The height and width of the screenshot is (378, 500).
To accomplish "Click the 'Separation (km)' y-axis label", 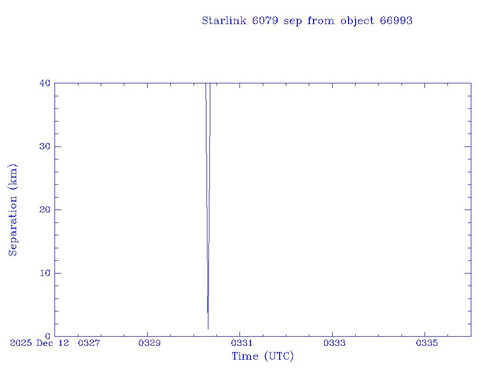I will click(13, 210).
